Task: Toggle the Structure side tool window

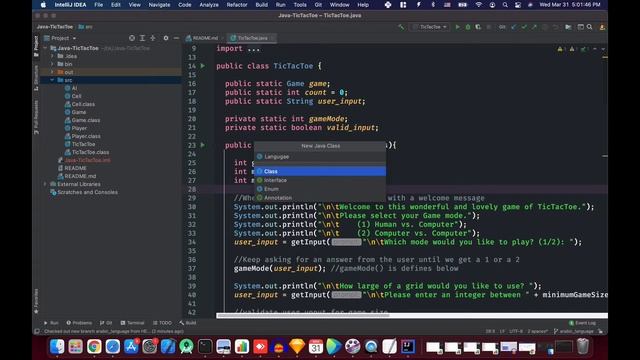Action: 36,78
